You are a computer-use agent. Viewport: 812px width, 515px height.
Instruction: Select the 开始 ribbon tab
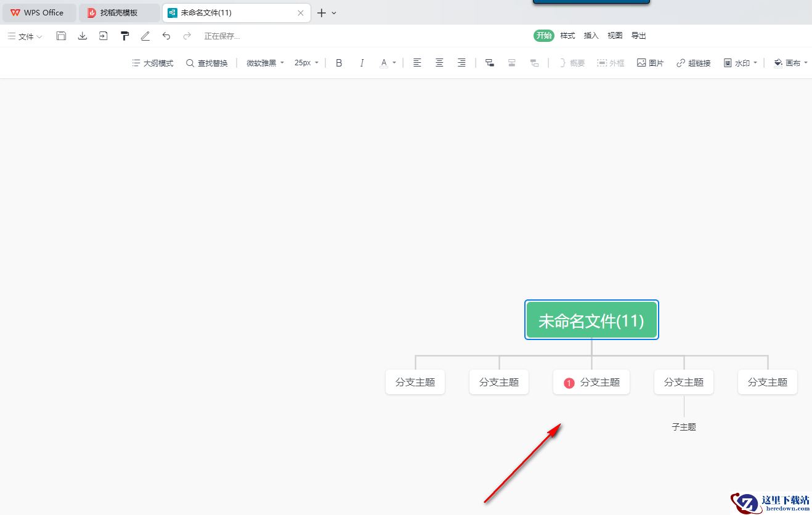tap(544, 36)
